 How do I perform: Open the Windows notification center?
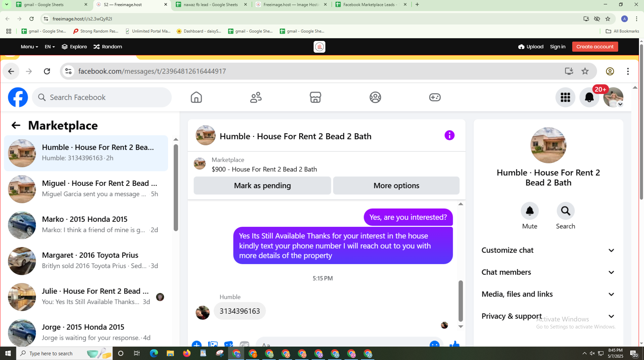point(634,353)
